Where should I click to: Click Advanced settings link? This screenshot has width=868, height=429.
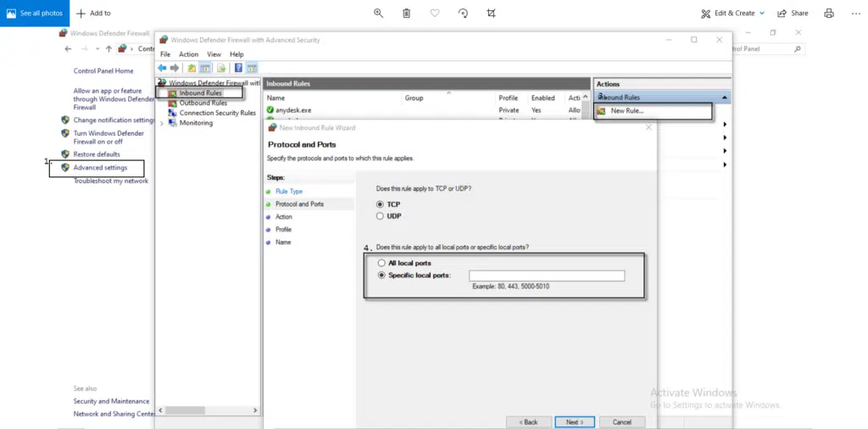pos(100,168)
